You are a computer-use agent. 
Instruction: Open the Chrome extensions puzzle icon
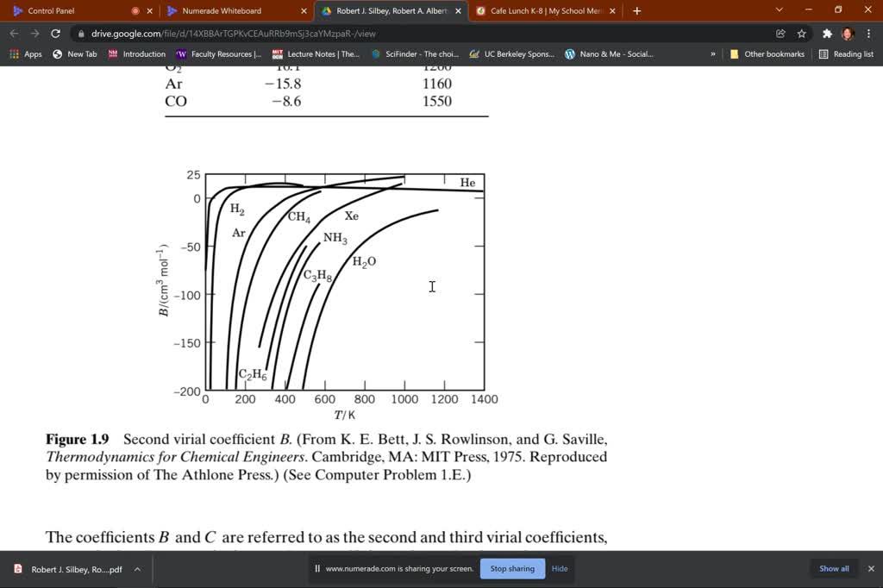825,32
